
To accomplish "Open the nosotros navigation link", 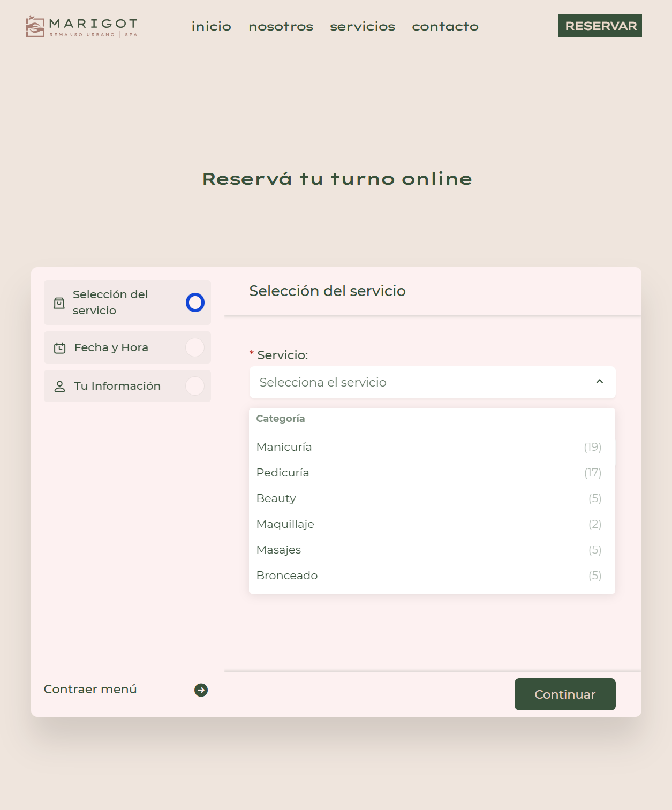I will pyautogui.click(x=281, y=26).
